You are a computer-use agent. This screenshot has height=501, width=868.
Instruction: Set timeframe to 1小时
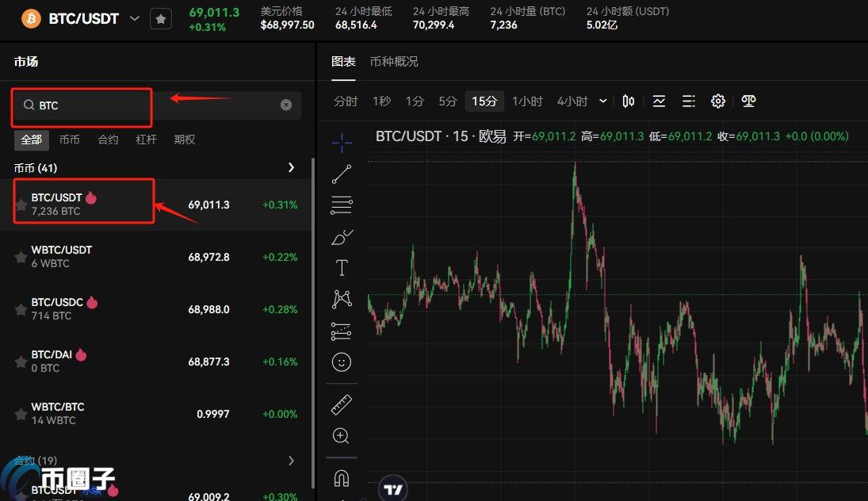(527, 101)
